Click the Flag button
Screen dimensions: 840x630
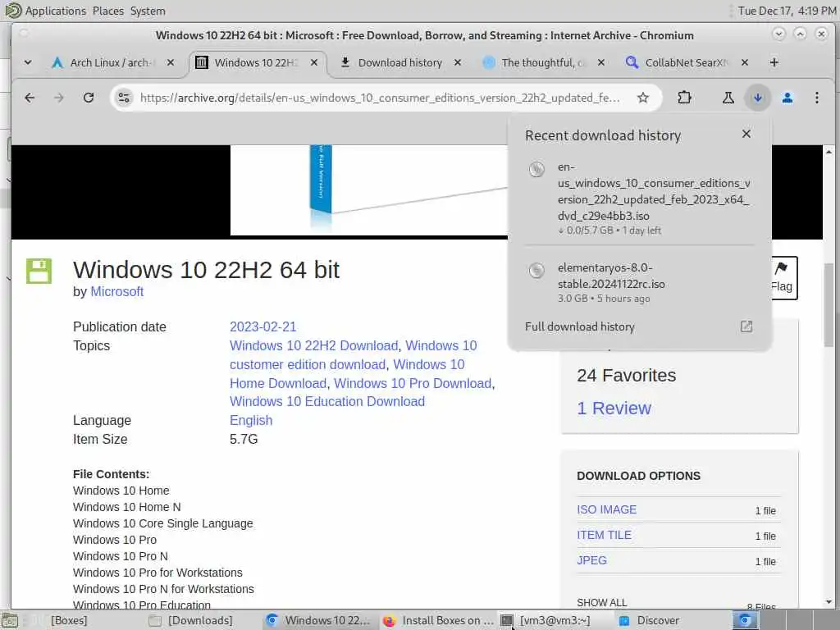pos(784,277)
